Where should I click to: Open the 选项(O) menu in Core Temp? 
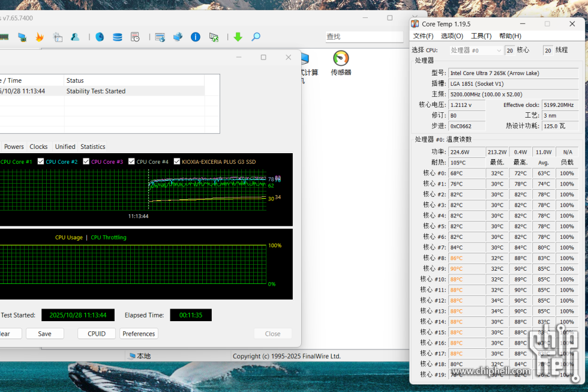click(x=452, y=36)
